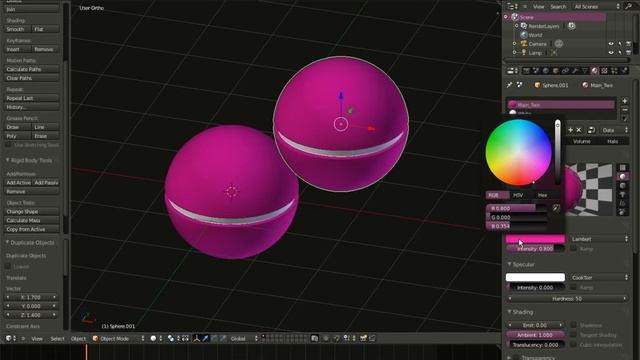Open the Global orientation dropdown
The height and width of the screenshot is (360, 640).
point(244,338)
